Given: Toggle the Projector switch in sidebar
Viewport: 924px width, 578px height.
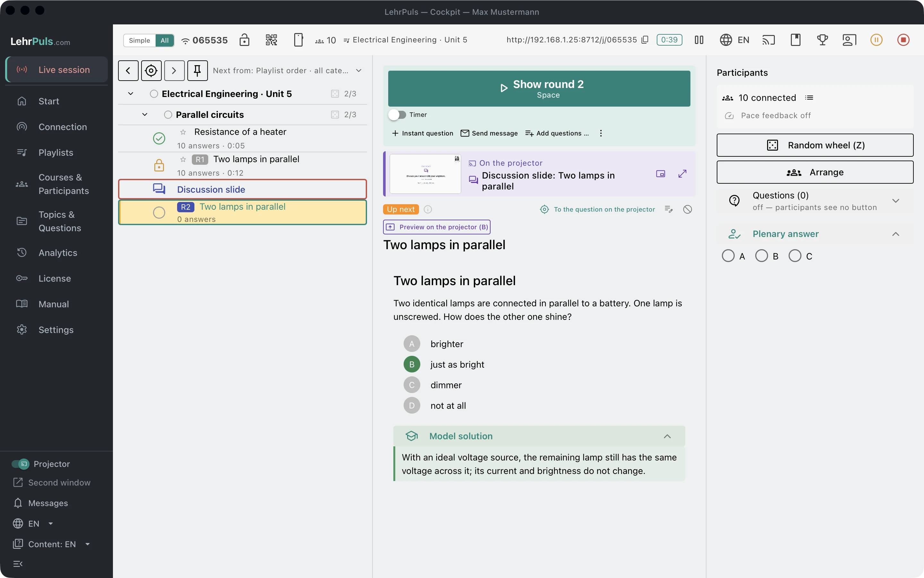Looking at the screenshot, I should coord(20,464).
